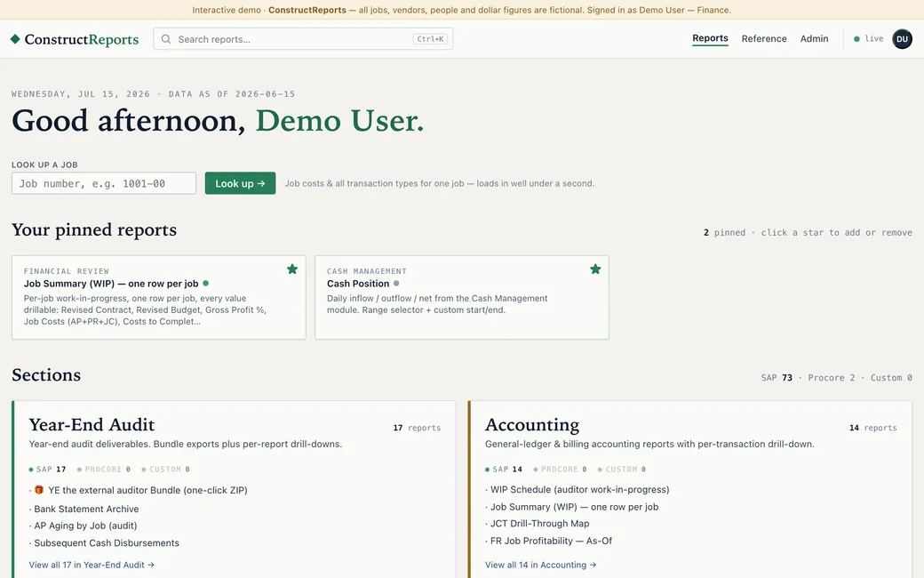Screen dimensions: 924x578
Task: Open AP Aging by Job (audit)
Action: [85, 526]
